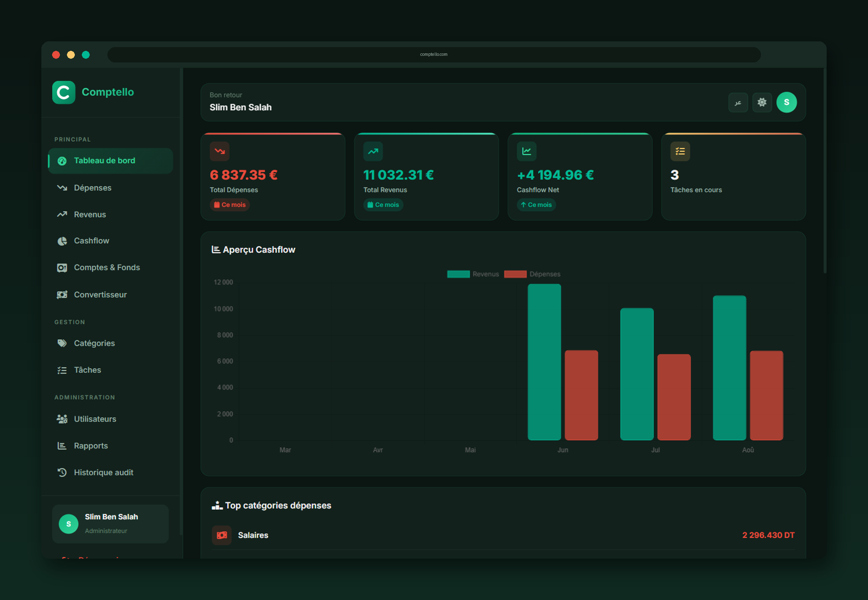Click the Slim Ben Salah header name
Image resolution: width=868 pixels, height=600 pixels.
[241, 107]
